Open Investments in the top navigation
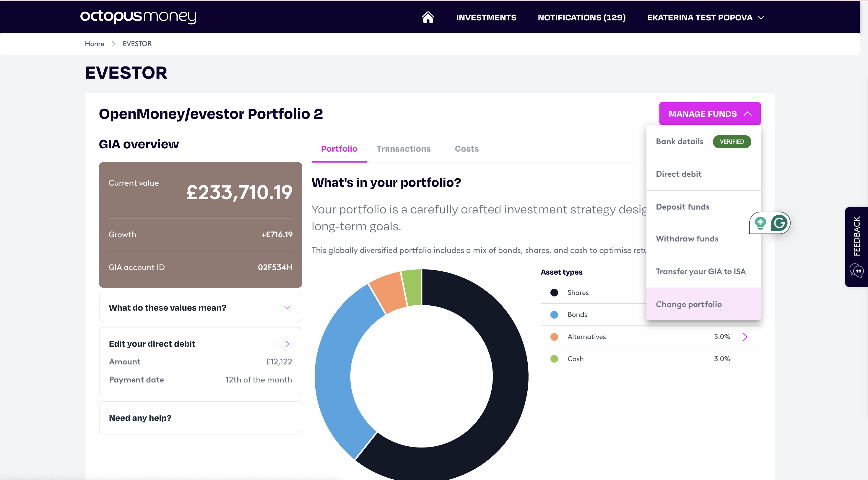868x480 pixels. coord(486,17)
